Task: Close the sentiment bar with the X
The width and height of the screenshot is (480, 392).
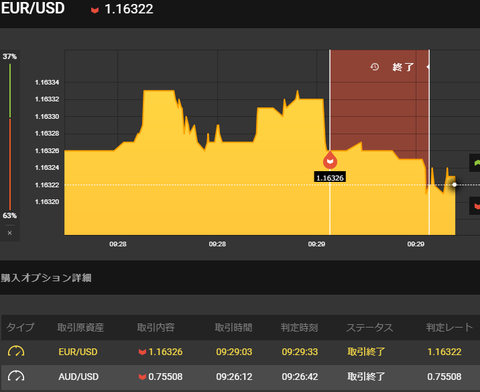Action: click(x=10, y=233)
